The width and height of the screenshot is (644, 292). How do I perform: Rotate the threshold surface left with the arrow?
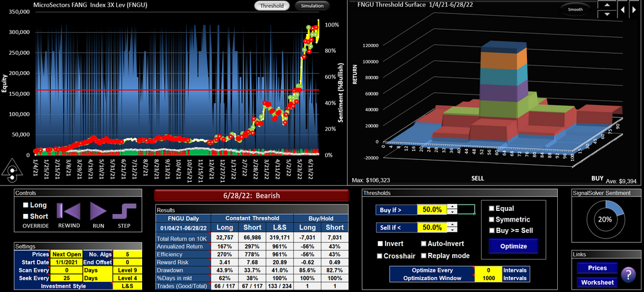click(622, 9)
